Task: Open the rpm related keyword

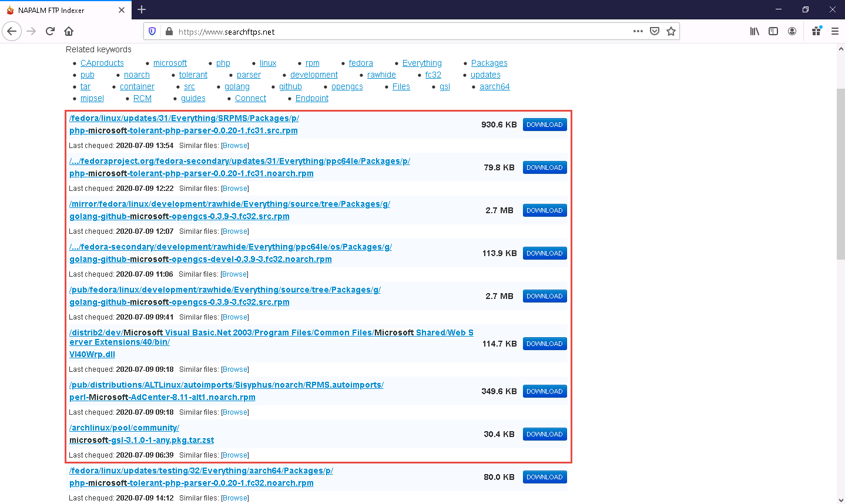Action: point(313,63)
